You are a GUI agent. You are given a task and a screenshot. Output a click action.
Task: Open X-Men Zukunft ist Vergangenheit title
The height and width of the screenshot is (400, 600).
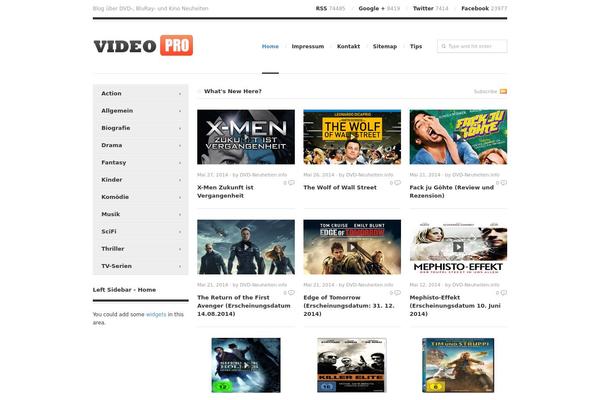pyautogui.click(x=225, y=191)
